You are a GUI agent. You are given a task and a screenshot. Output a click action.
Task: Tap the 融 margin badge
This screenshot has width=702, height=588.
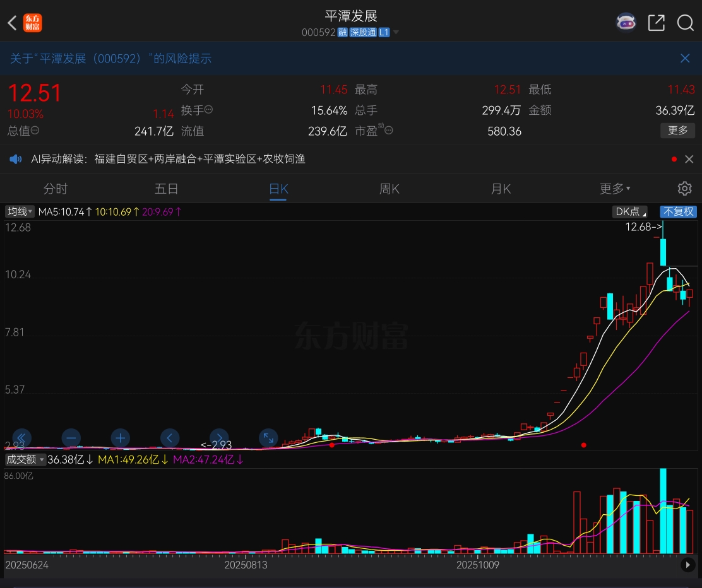pos(343,32)
